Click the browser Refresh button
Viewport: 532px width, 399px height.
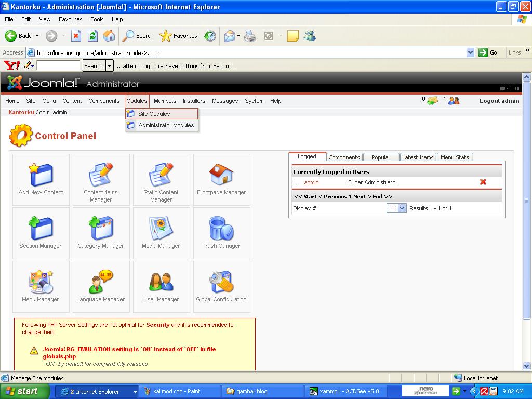(x=92, y=36)
